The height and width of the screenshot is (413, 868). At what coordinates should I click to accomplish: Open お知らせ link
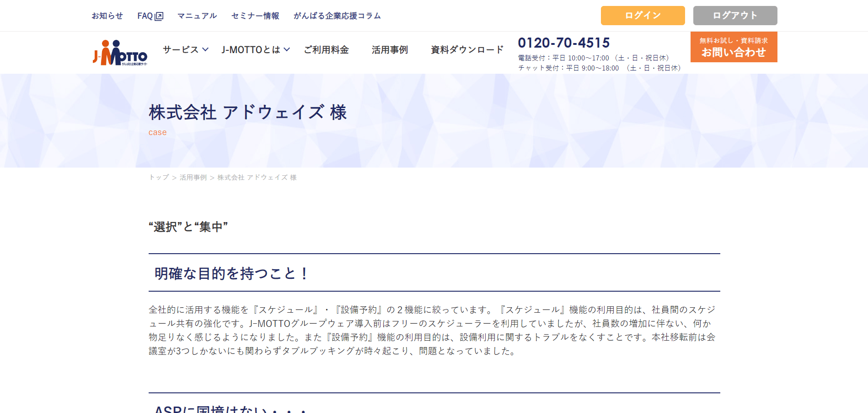coord(107,16)
